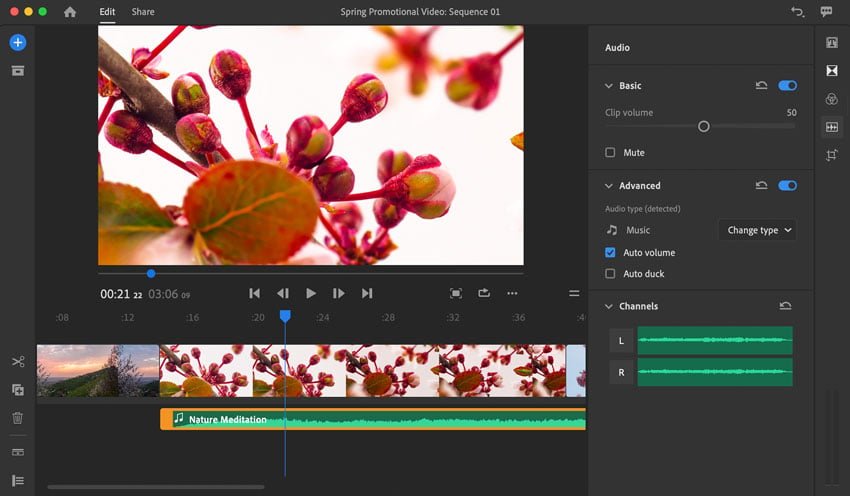850x496 pixels.
Task: Collapse the Advanced section
Action: (609, 186)
